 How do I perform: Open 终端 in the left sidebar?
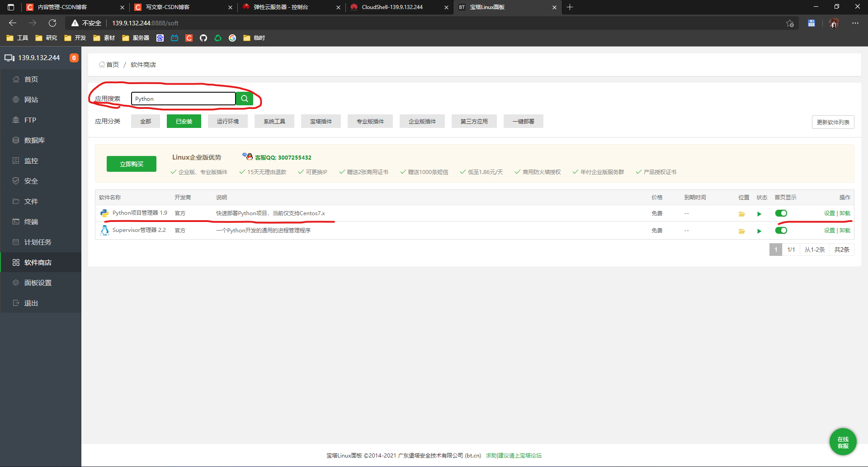[41, 222]
